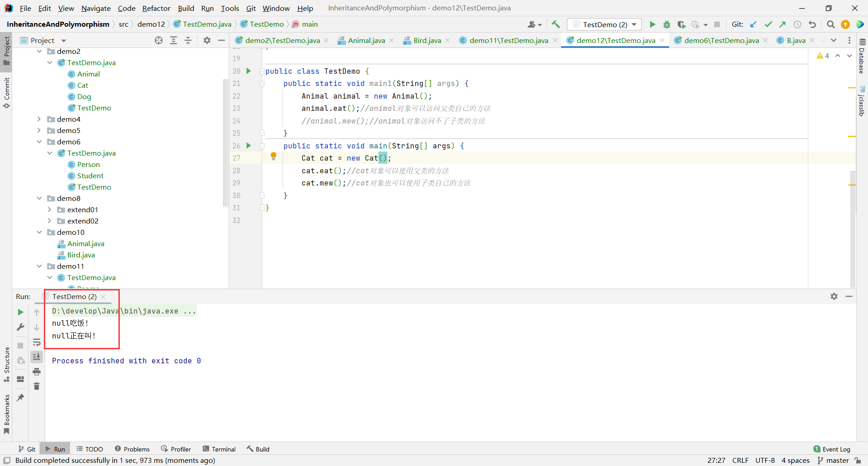Commit changes using the Git checkmark icon
This screenshot has width=868, height=466.
(768, 24)
